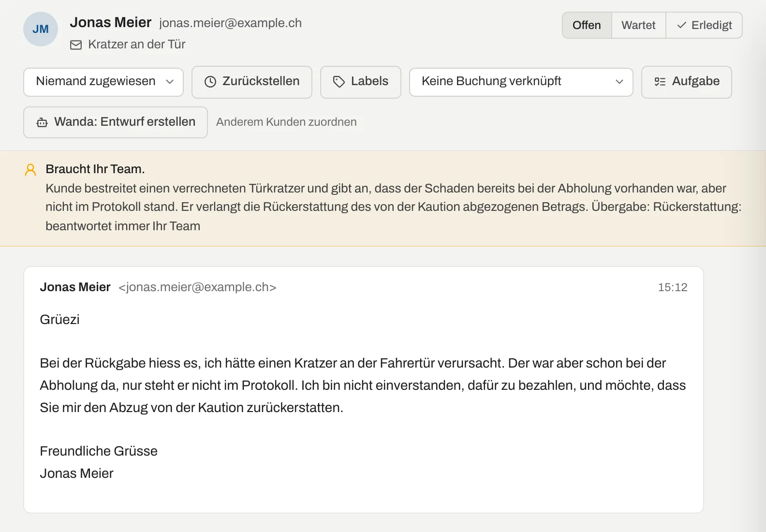Click the tag icon in Labels
The height and width of the screenshot is (532, 766).
coord(339,82)
